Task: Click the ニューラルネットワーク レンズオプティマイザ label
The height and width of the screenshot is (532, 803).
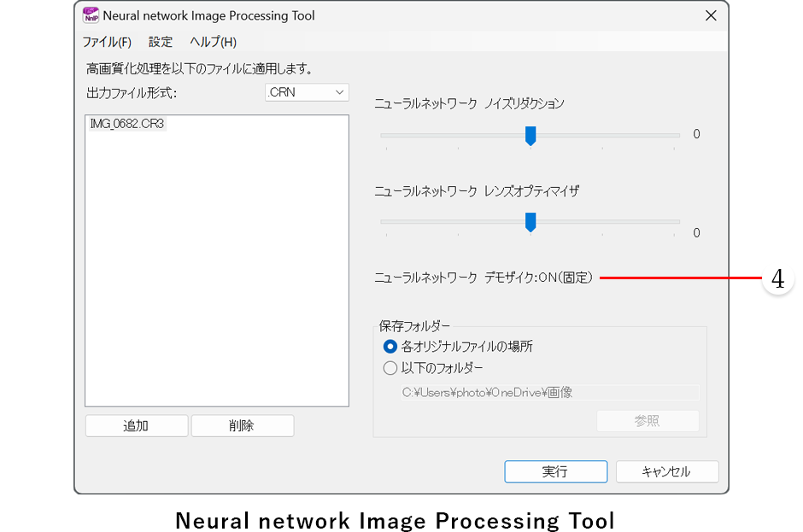Action: tap(477, 191)
